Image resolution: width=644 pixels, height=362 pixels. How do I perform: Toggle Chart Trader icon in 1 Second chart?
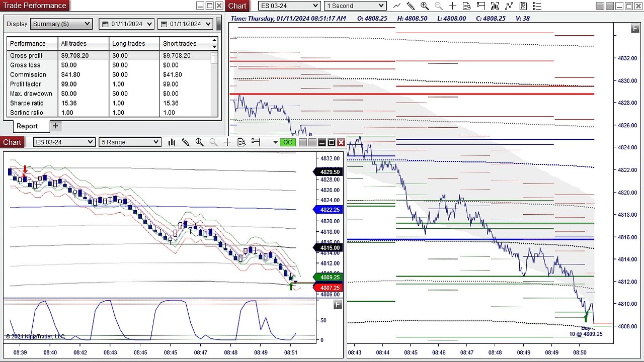pos(480,6)
